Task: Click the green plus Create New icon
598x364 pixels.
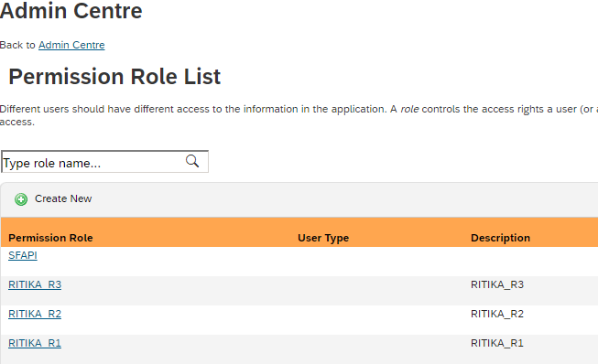Action: [x=21, y=199]
